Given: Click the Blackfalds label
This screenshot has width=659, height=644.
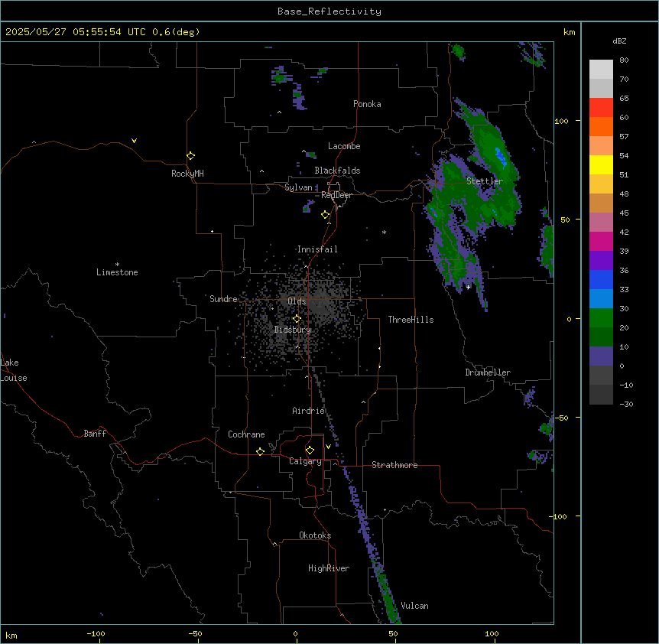Looking at the screenshot, I should 337,171.
